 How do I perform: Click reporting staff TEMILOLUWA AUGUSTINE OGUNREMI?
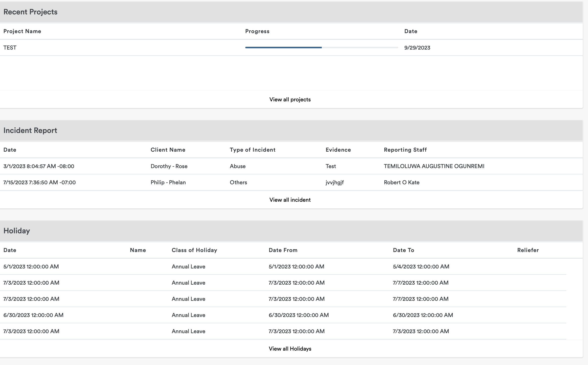click(434, 166)
